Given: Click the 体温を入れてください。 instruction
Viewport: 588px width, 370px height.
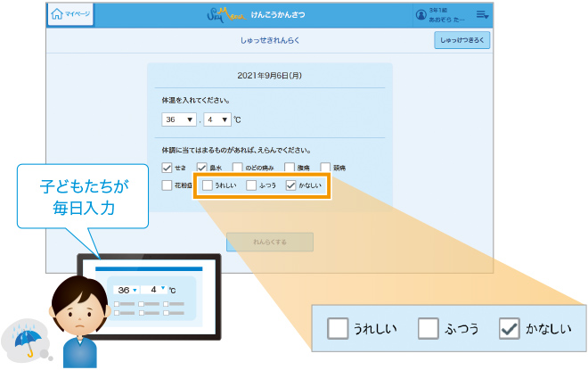Looking at the screenshot, I should [196, 100].
